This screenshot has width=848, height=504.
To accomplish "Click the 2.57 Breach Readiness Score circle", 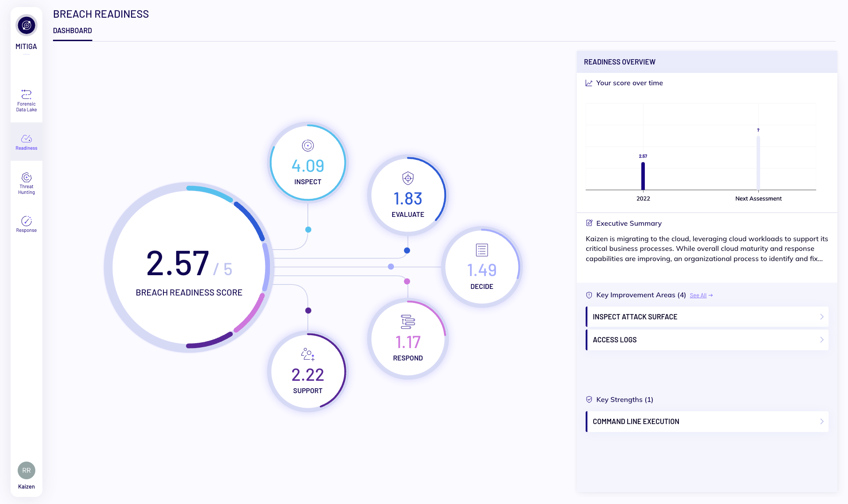I will [x=189, y=266].
